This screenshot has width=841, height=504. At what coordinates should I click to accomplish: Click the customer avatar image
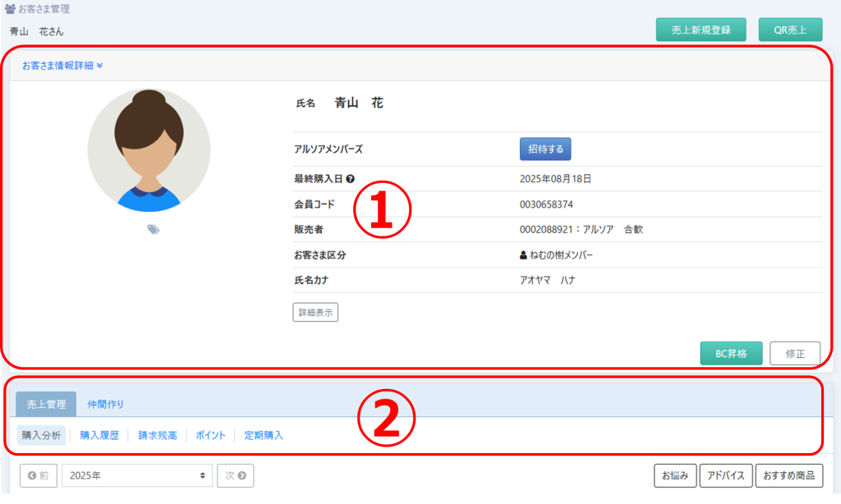pyautogui.click(x=149, y=150)
